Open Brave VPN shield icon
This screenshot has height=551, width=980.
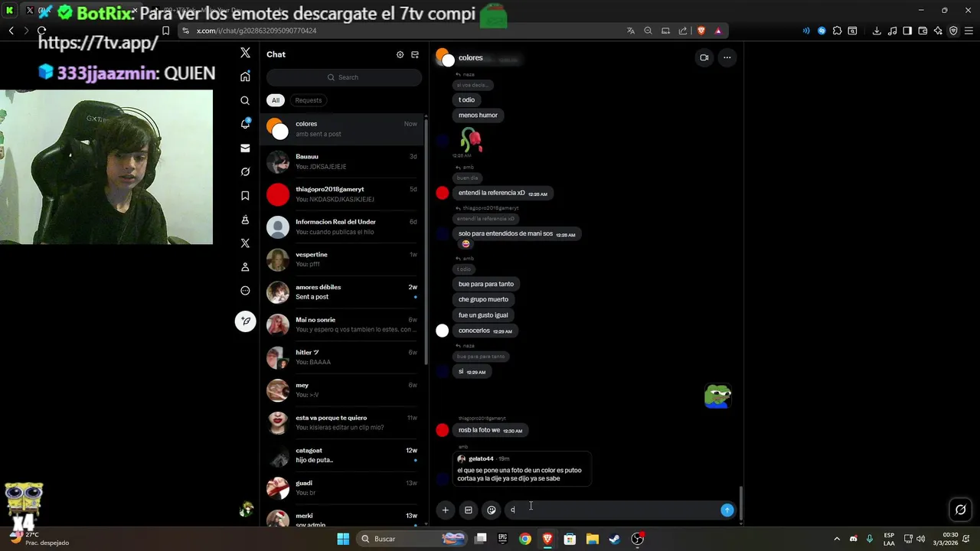point(953,31)
